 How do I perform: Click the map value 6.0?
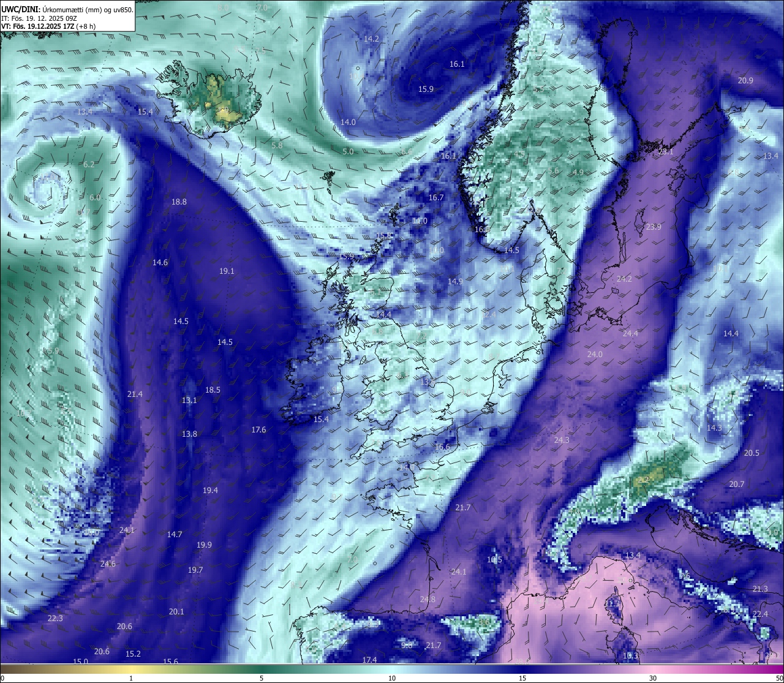tap(95, 197)
